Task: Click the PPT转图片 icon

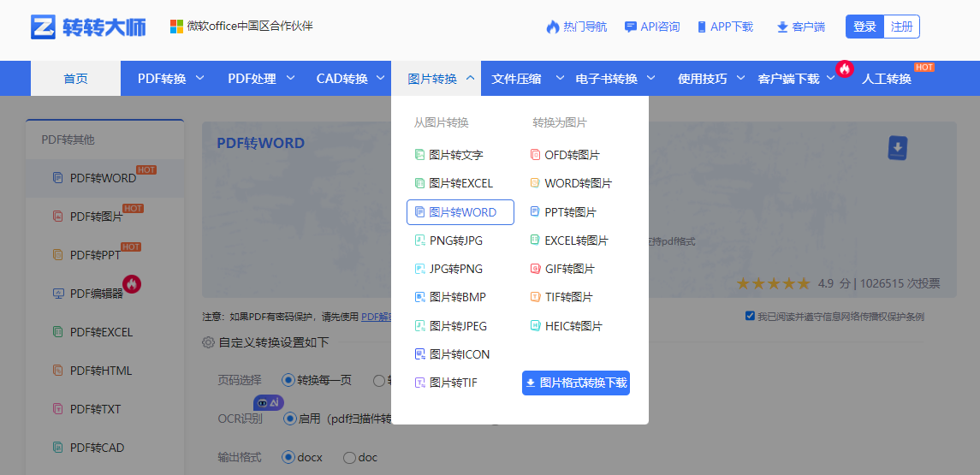Action: tap(535, 212)
